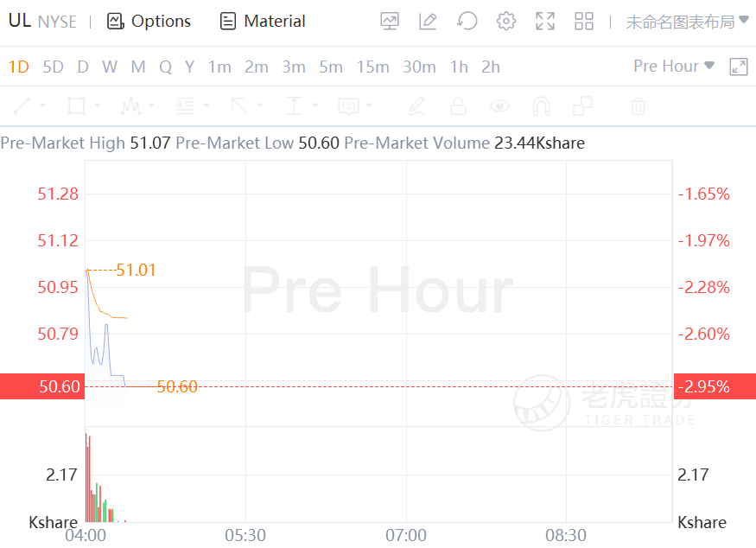Toggle the lock drawings icon
The width and height of the screenshot is (756, 548).
pyautogui.click(x=458, y=106)
